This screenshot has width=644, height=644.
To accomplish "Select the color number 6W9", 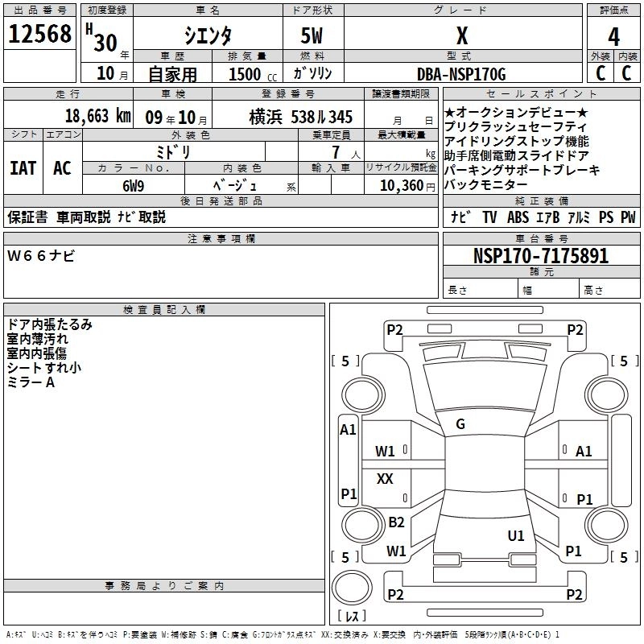I will pyautogui.click(x=133, y=186).
